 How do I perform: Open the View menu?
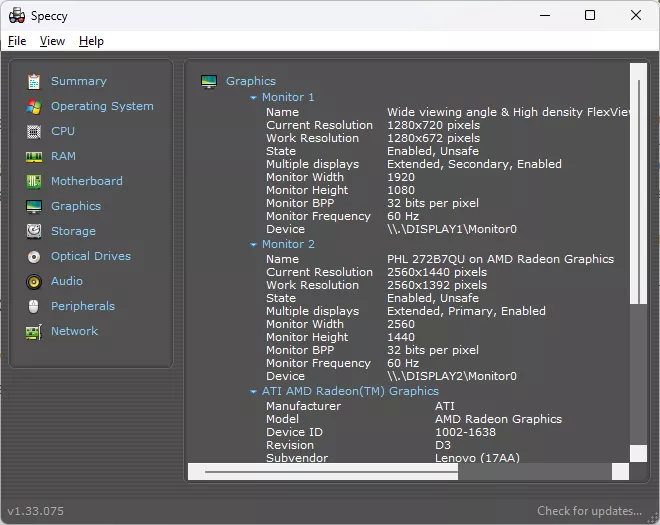(52, 41)
